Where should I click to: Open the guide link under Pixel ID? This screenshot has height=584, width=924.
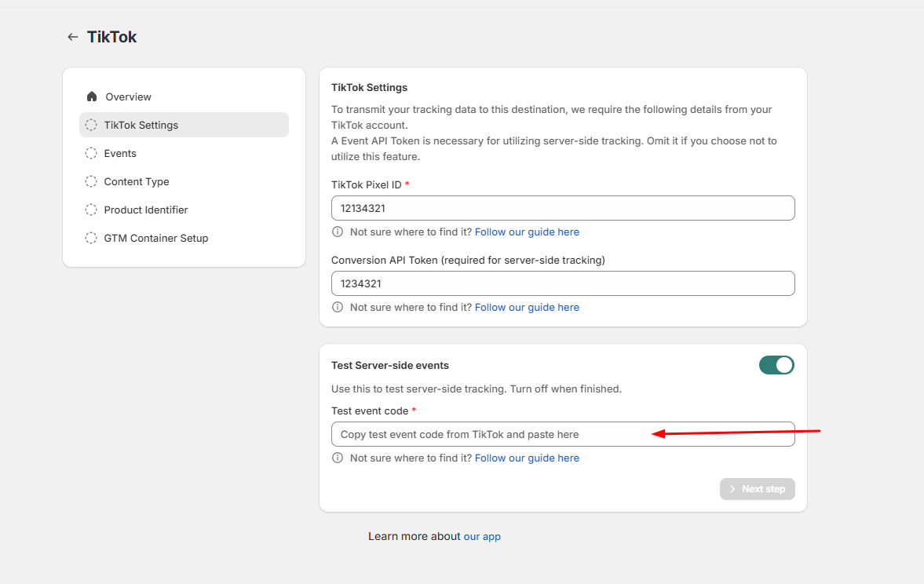[527, 232]
